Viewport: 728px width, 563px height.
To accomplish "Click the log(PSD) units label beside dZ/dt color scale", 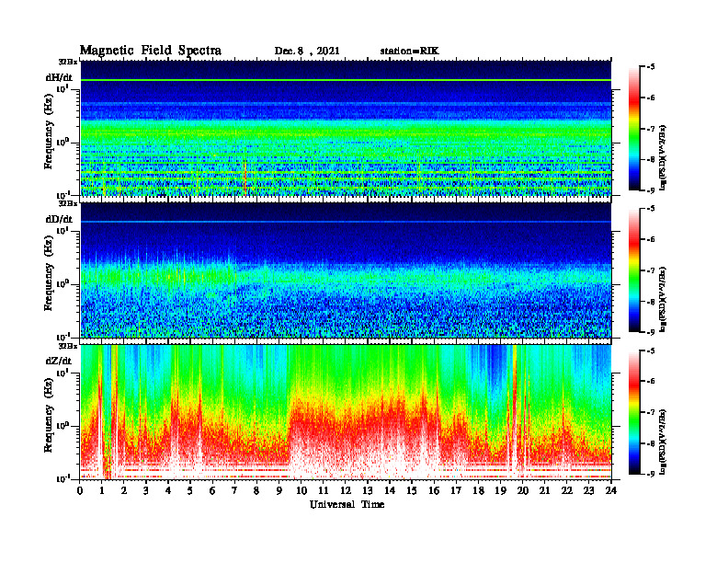I will tap(664, 442).
